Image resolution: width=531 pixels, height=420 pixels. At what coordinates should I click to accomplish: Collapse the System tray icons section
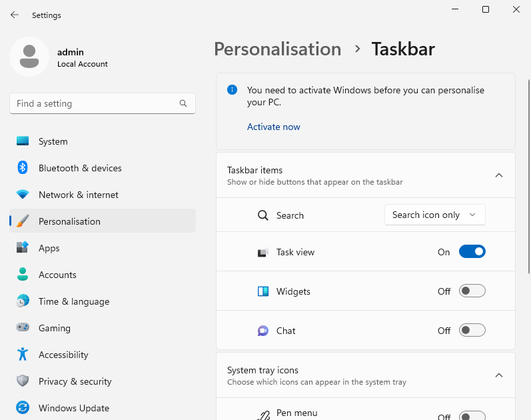(x=498, y=375)
